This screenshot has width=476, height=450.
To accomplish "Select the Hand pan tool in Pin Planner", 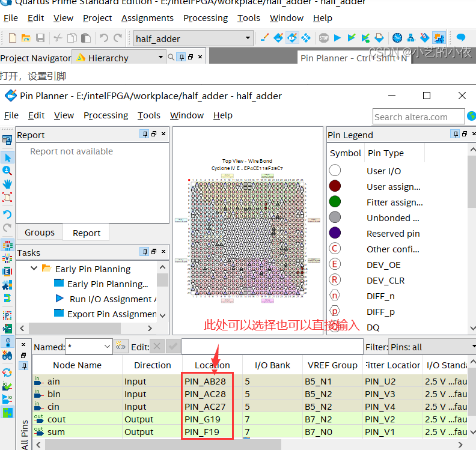I will [x=7, y=184].
